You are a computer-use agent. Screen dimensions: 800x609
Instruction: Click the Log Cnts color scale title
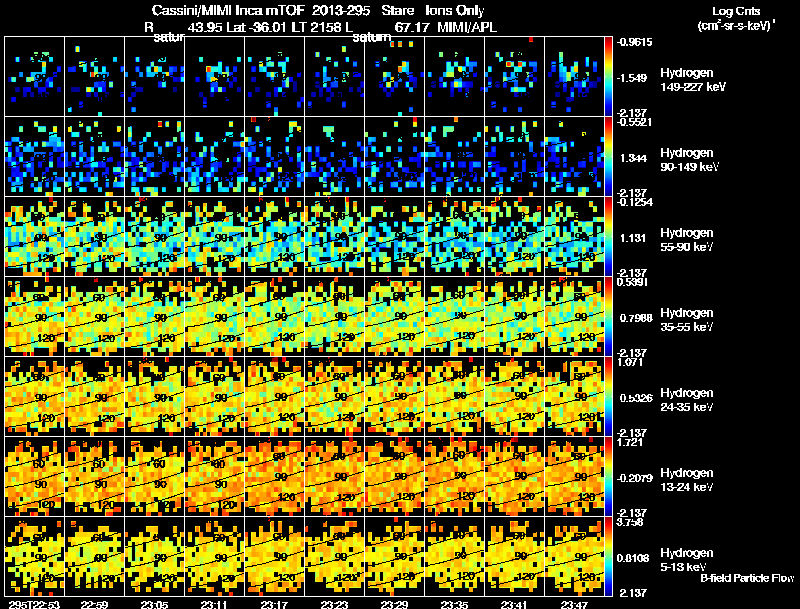[736, 18]
